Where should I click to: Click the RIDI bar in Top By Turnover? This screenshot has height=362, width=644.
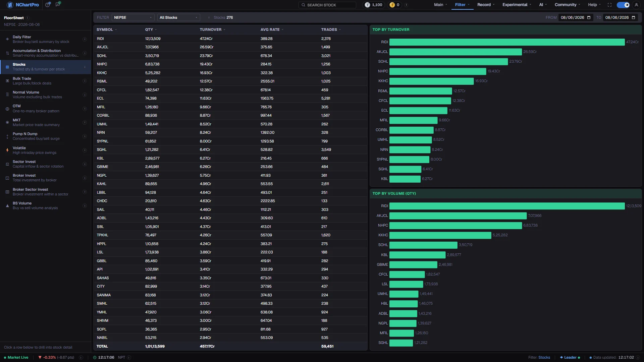click(x=507, y=42)
